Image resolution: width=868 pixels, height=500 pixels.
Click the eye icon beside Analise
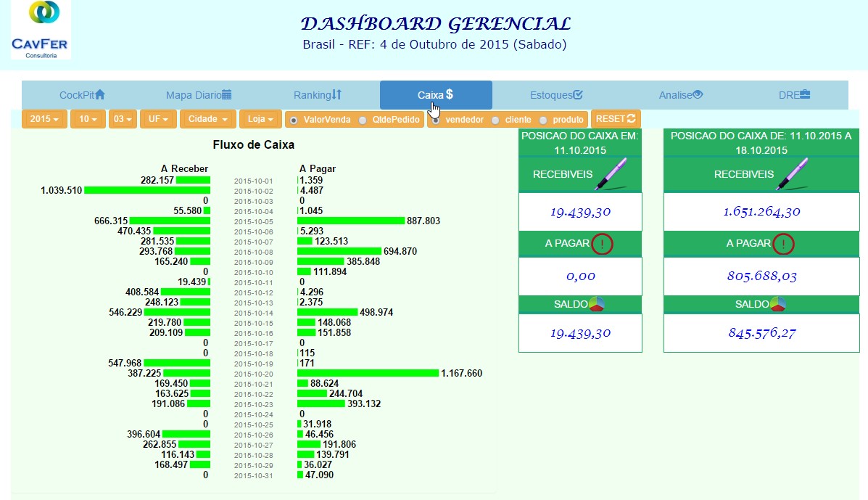click(x=698, y=94)
